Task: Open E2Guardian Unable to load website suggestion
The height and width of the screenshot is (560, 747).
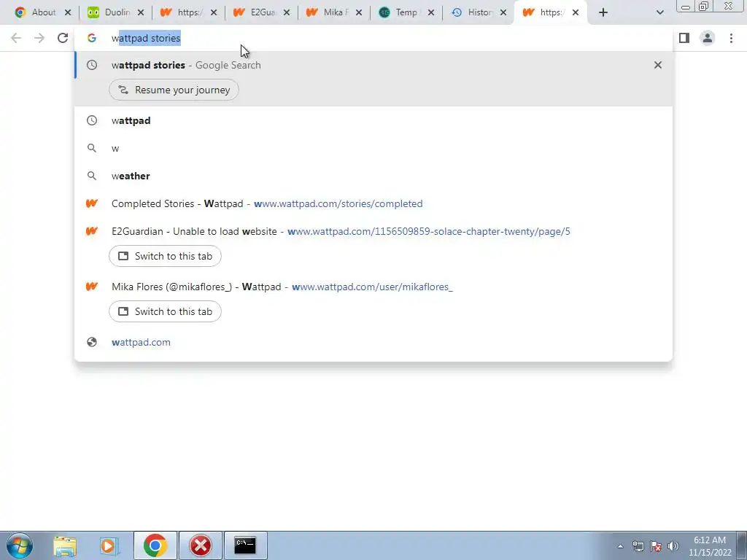Action: (x=373, y=231)
